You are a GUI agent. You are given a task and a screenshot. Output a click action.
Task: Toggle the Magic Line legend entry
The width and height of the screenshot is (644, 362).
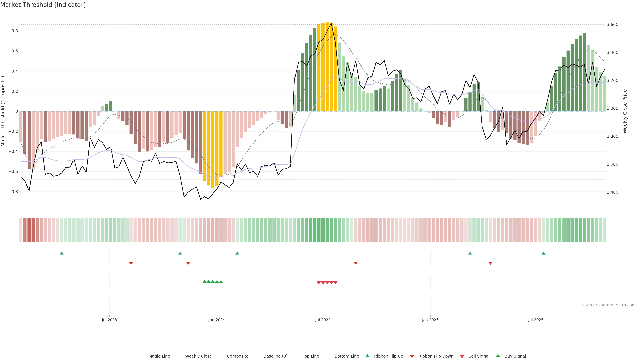click(x=159, y=356)
